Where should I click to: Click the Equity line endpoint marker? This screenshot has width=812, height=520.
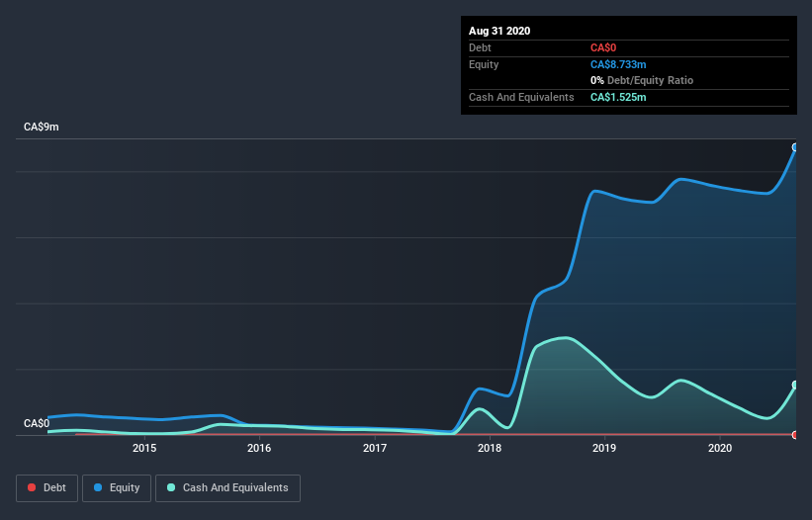click(x=795, y=147)
